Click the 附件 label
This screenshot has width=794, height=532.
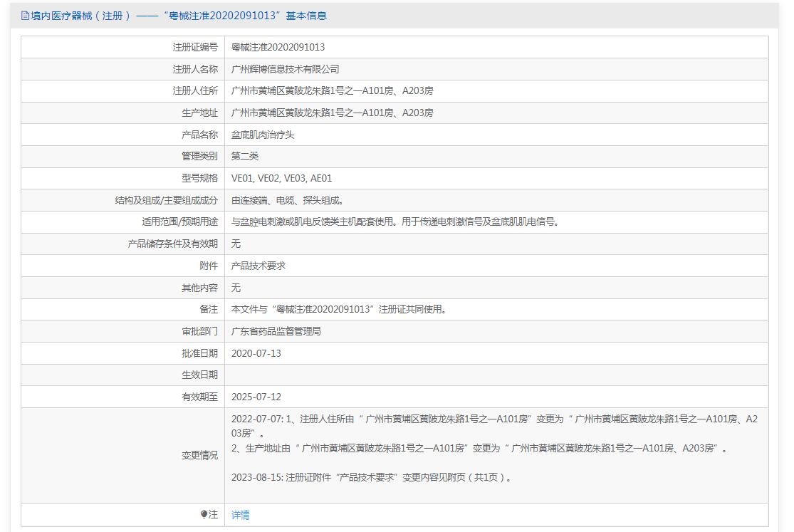(209, 266)
